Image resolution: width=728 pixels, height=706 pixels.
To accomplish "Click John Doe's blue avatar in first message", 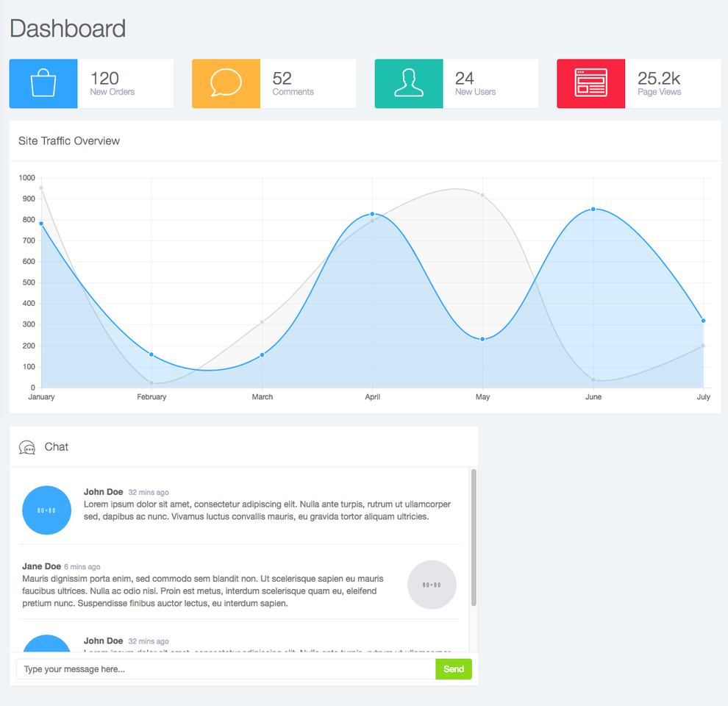I will pos(46,510).
